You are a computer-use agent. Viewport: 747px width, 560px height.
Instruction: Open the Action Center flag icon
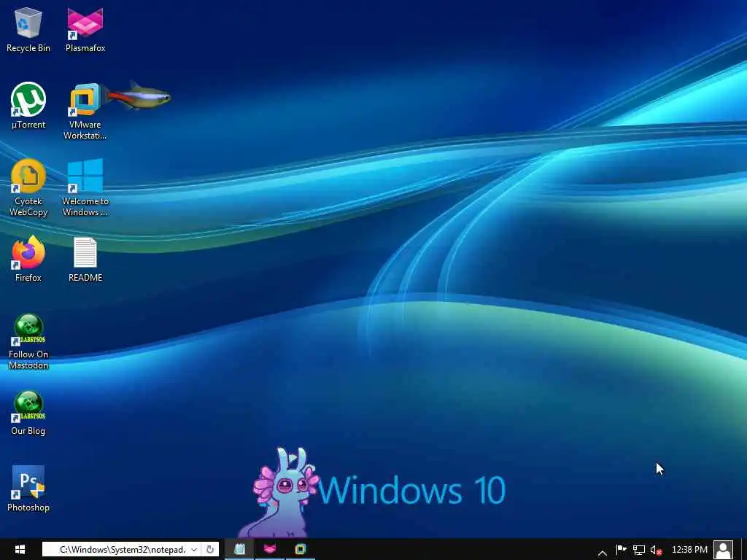pos(621,550)
